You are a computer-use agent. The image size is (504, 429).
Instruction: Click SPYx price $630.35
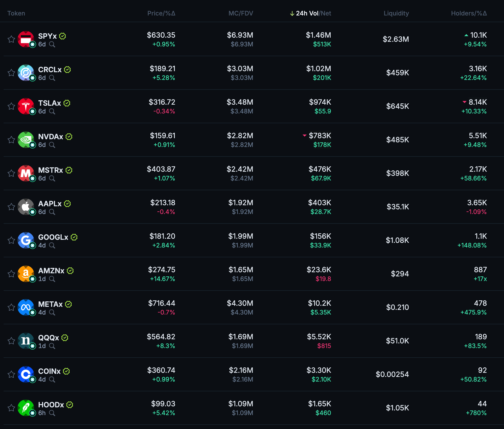click(161, 35)
